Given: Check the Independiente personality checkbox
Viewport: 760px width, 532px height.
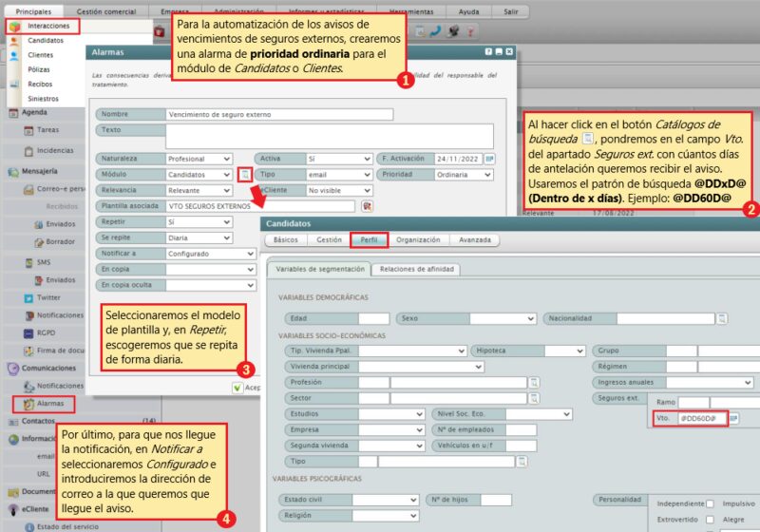Looking at the screenshot, I should [x=710, y=503].
